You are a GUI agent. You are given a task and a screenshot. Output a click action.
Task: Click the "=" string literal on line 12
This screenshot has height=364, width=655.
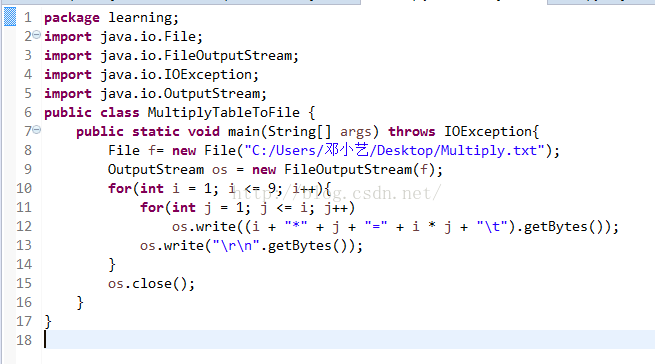coord(376,226)
